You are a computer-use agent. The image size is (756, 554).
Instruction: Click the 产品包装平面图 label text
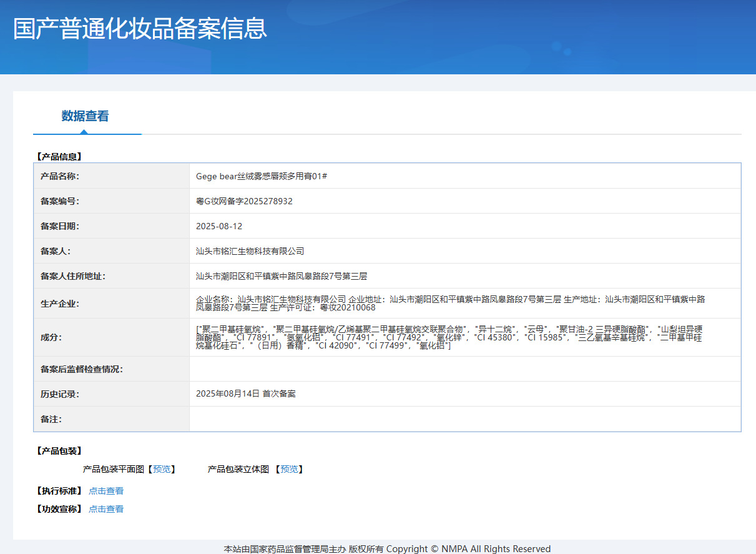114,469
